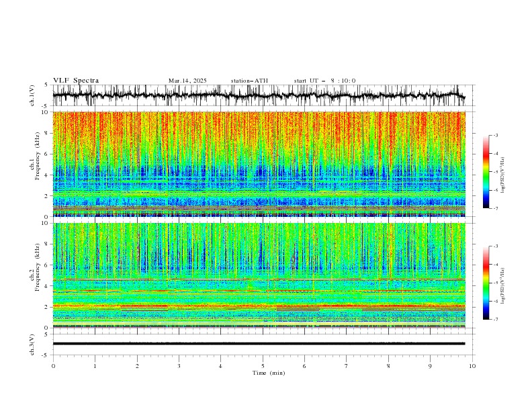The image size is (532, 411).
Task: Click the "6" tick on the time axis
Action: click(305, 366)
